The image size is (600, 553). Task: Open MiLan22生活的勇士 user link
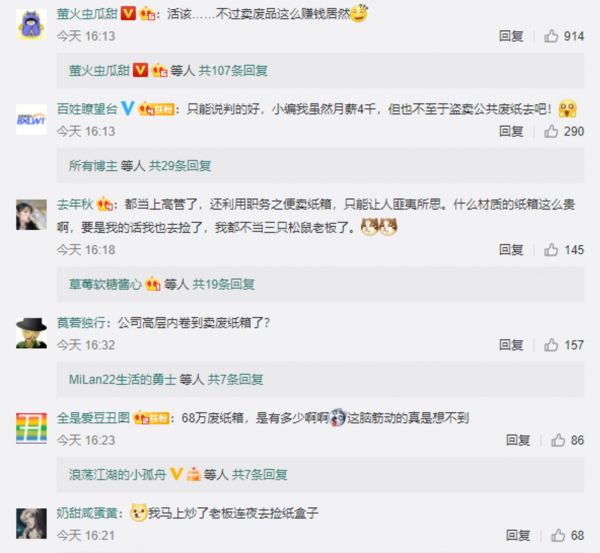(122, 380)
